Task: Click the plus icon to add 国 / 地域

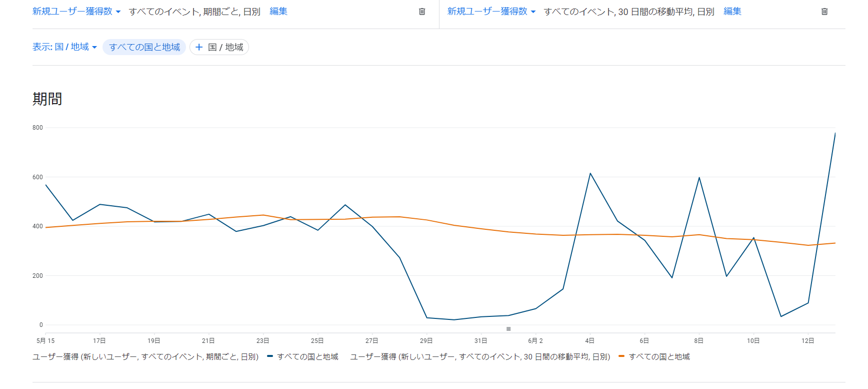Action: (x=199, y=47)
